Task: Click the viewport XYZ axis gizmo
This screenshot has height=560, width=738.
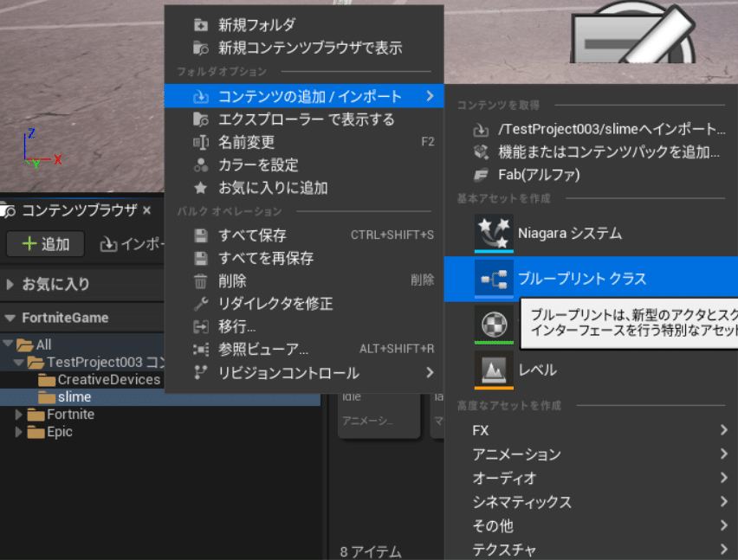Action: tap(42, 148)
